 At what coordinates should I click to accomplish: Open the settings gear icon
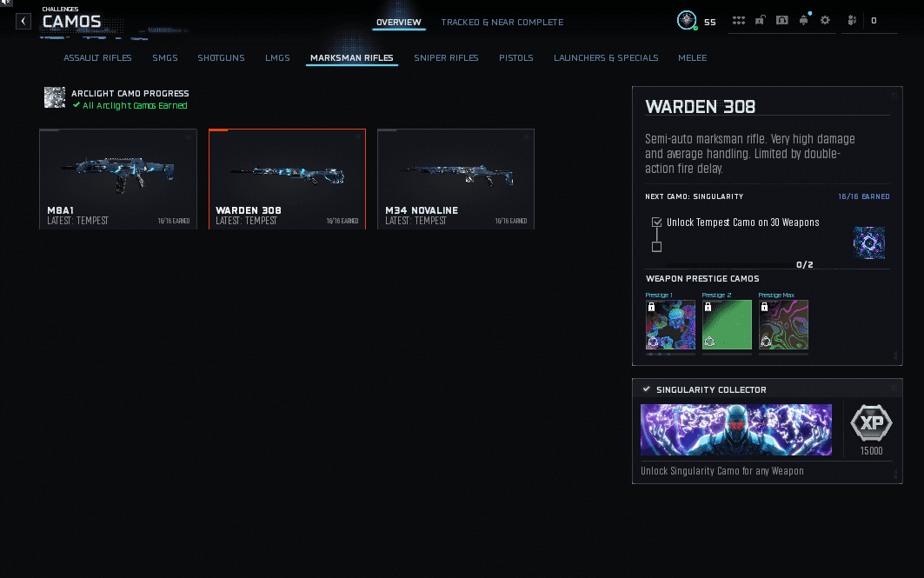click(825, 21)
